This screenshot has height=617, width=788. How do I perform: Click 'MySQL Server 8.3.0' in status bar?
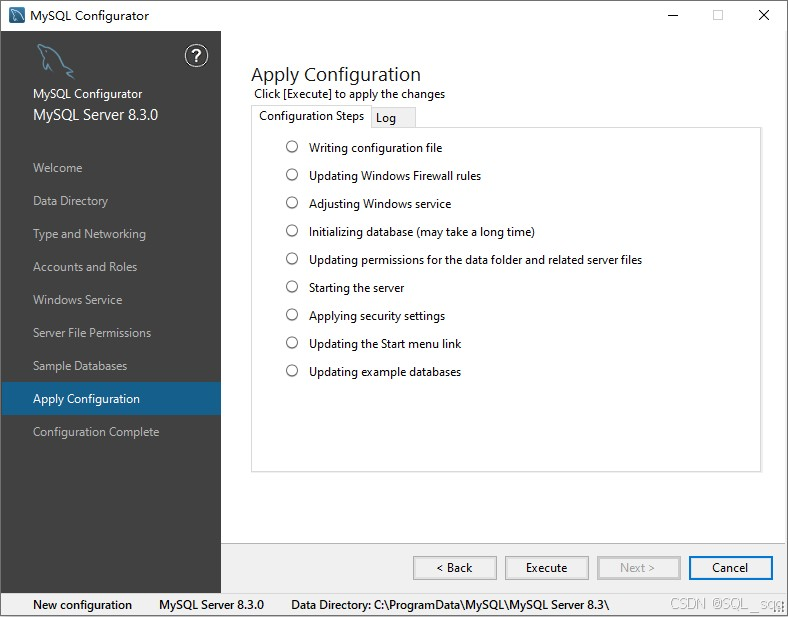211,605
